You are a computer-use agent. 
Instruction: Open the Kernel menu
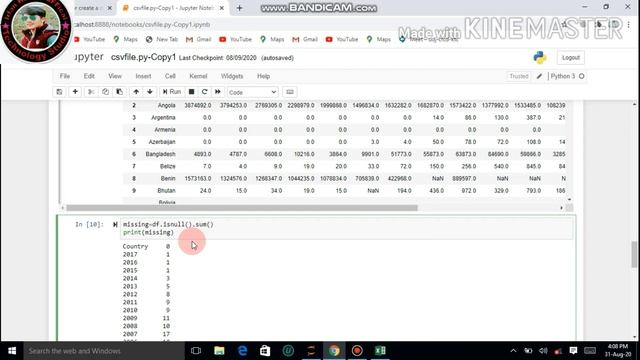pos(198,76)
